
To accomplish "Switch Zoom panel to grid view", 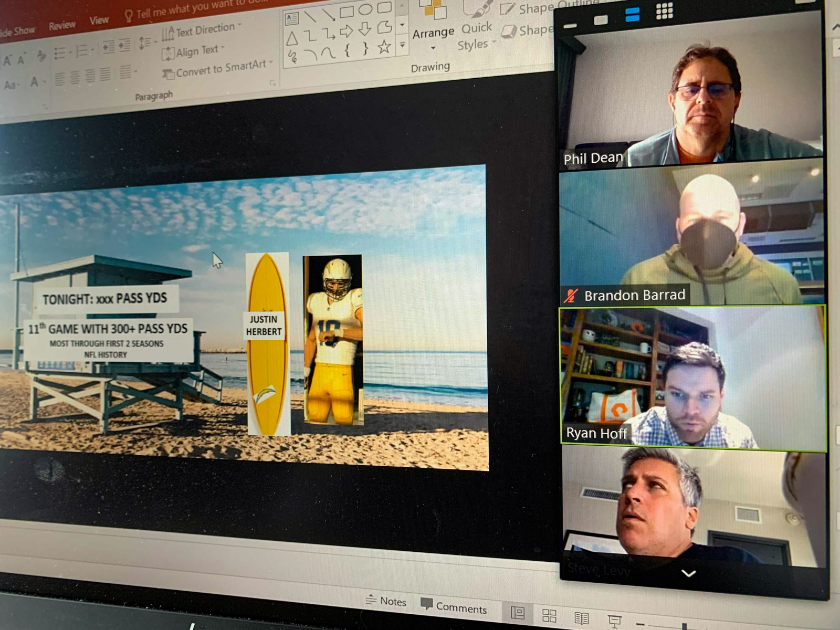I will [664, 10].
